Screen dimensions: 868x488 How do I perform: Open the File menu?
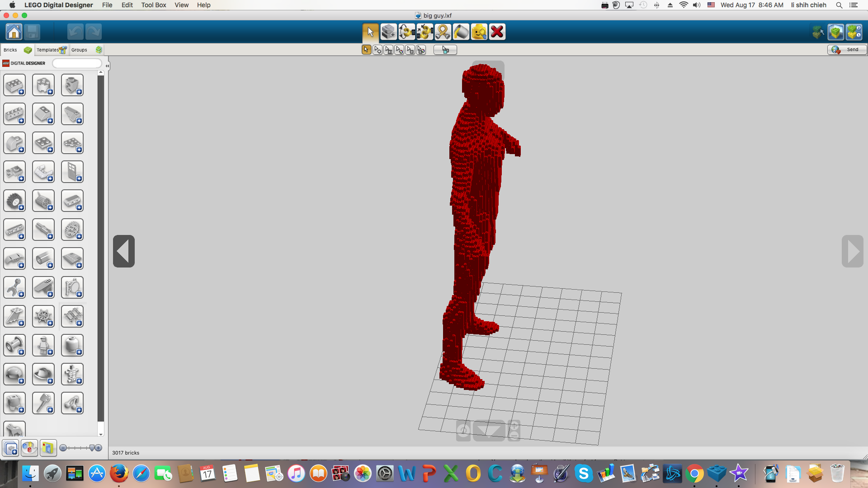(107, 5)
